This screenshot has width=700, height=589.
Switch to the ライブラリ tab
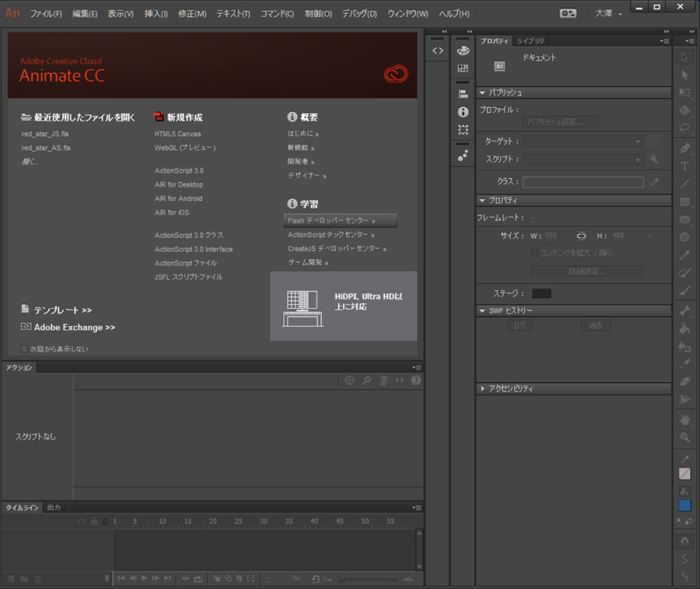click(530, 41)
